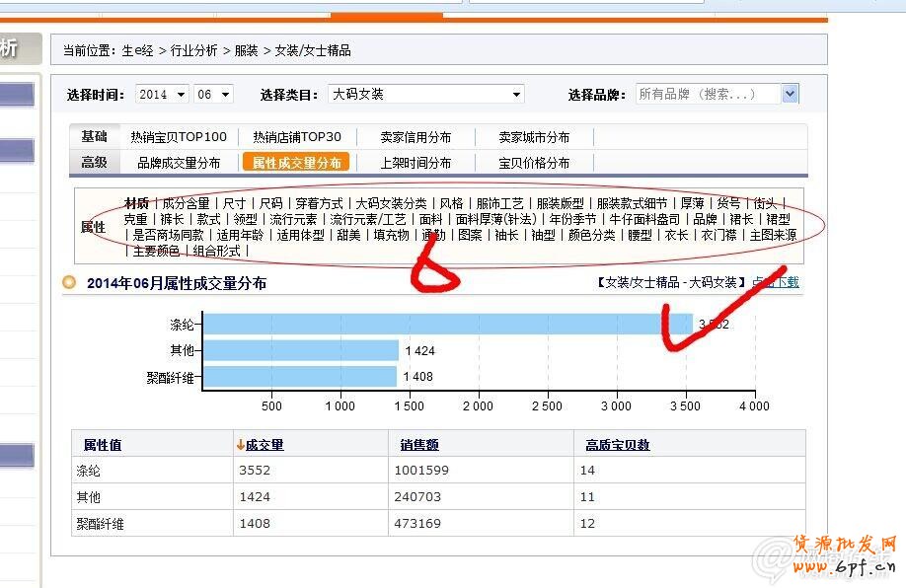Click the 颜色分类 attribute link
Viewport: 906px width, 588px height.
point(591,236)
